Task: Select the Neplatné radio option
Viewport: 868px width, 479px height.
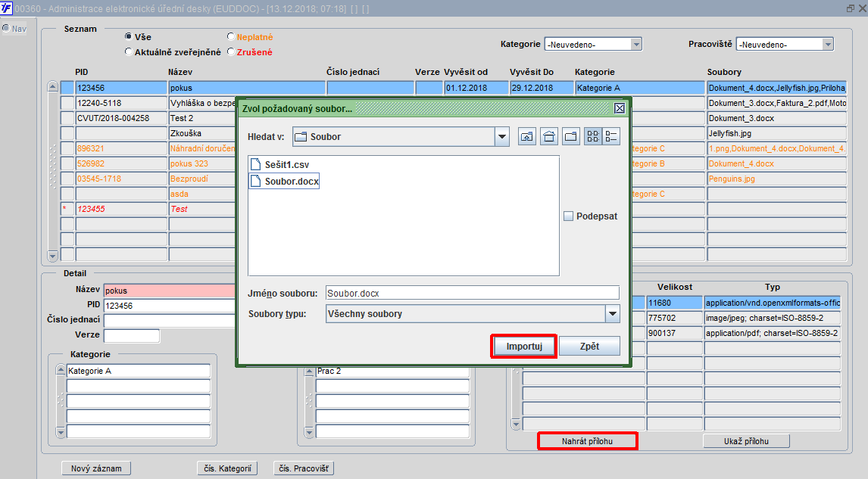Action: [x=231, y=36]
